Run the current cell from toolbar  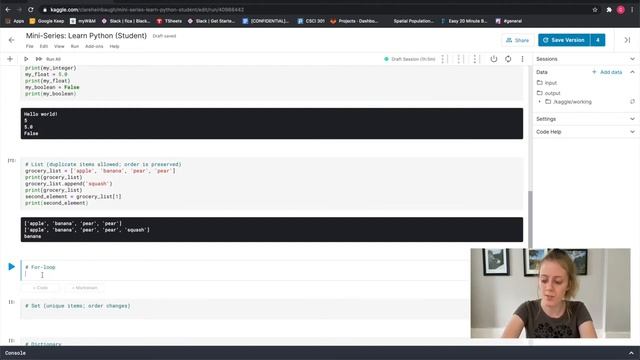(x=26, y=59)
